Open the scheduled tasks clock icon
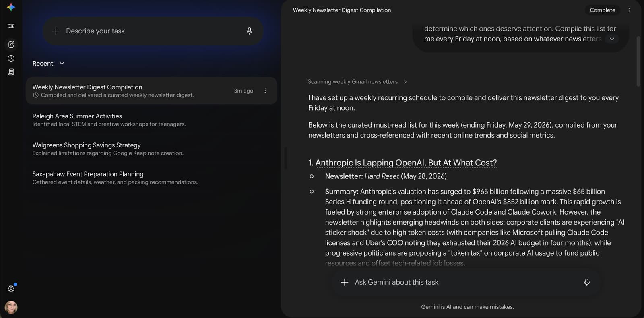 point(11,58)
